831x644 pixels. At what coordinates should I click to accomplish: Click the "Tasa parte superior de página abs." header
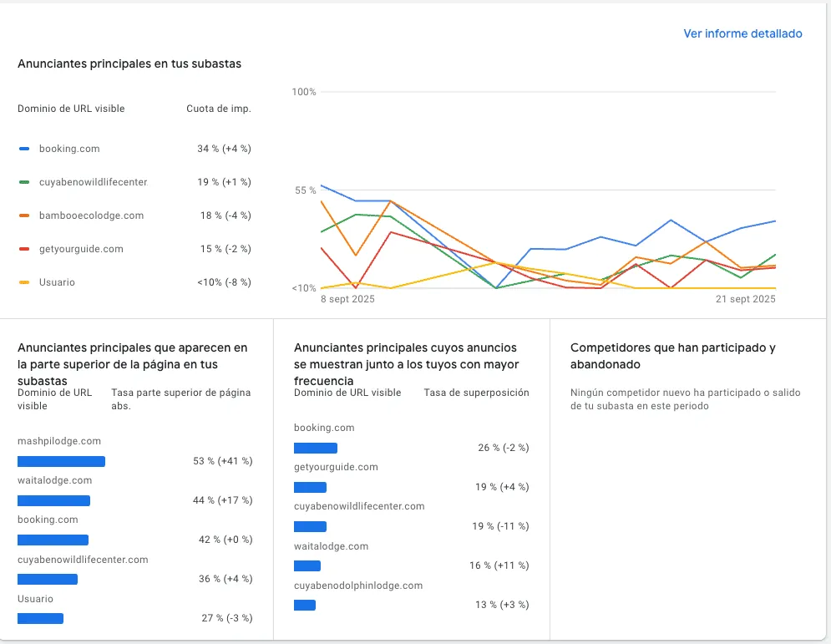[x=180, y=399]
